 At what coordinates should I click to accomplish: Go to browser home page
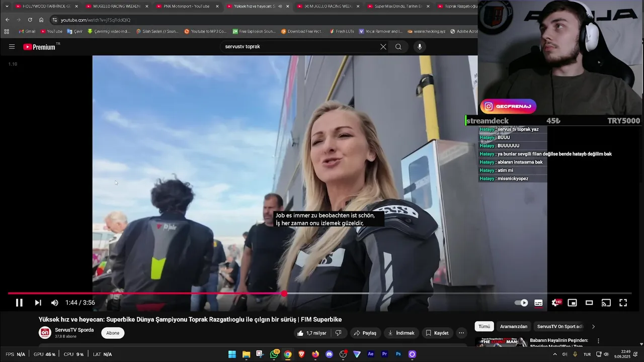point(41,20)
